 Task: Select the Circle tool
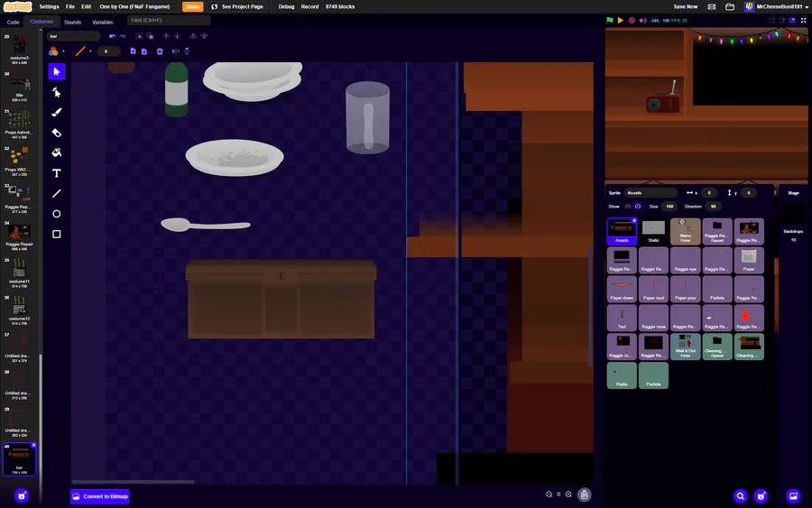pyautogui.click(x=57, y=213)
